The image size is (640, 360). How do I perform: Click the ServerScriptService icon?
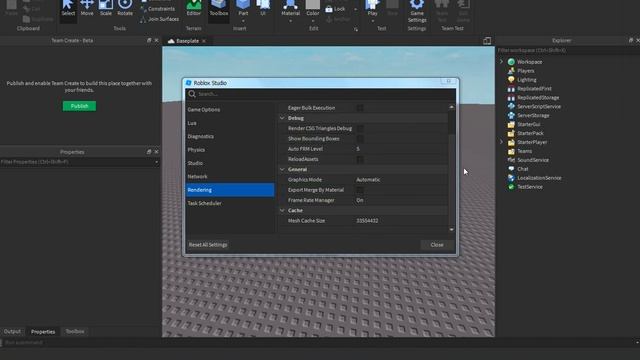pyautogui.click(x=511, y=107)
